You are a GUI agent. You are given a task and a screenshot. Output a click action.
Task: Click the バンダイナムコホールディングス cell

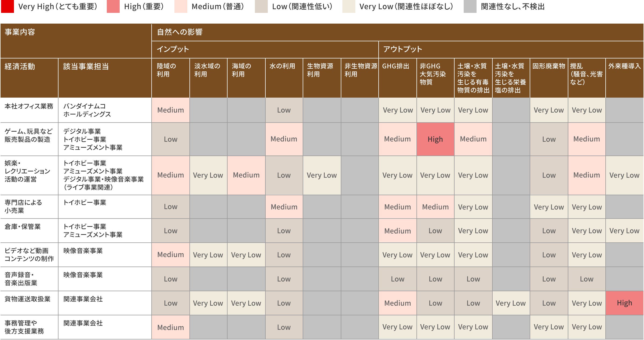(105, 110)
